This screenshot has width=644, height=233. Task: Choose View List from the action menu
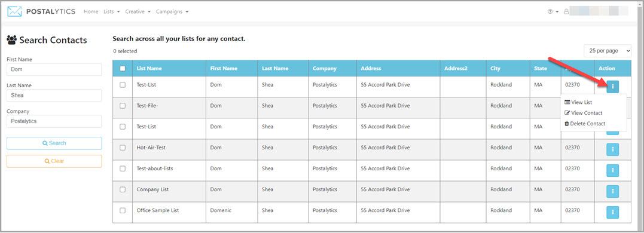click(578, 102)
